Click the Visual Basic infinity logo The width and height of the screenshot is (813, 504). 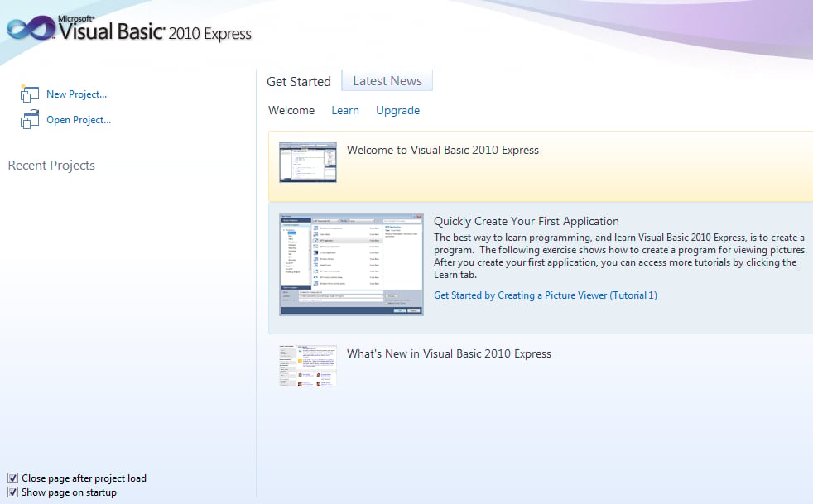(x=31, y=28)
